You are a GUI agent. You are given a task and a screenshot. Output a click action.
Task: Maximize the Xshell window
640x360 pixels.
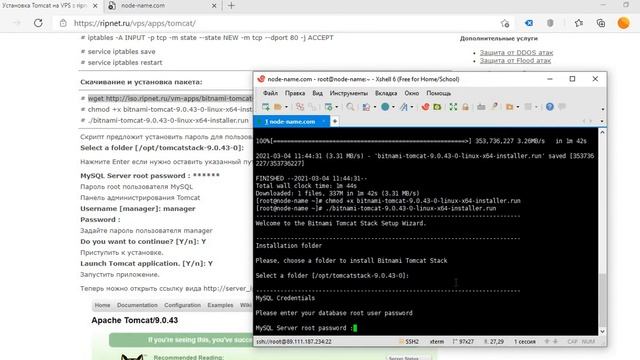(x=572, y=79)
